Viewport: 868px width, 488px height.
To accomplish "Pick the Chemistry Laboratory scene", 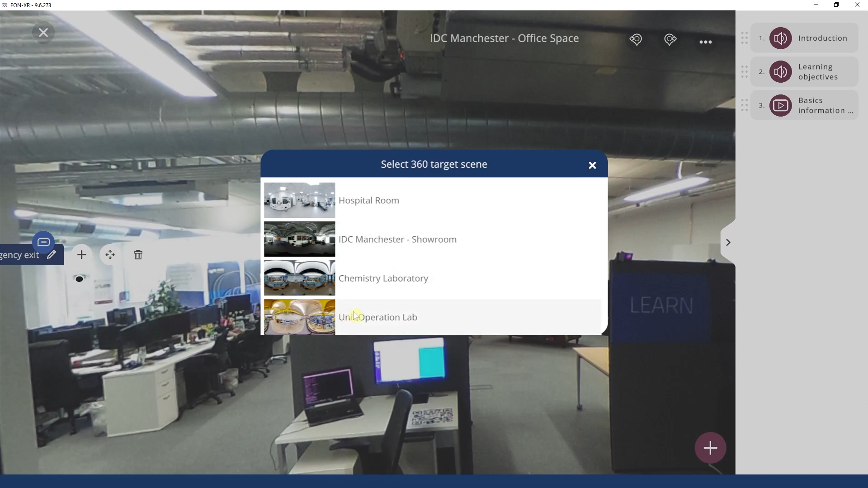I will [433, 278].
